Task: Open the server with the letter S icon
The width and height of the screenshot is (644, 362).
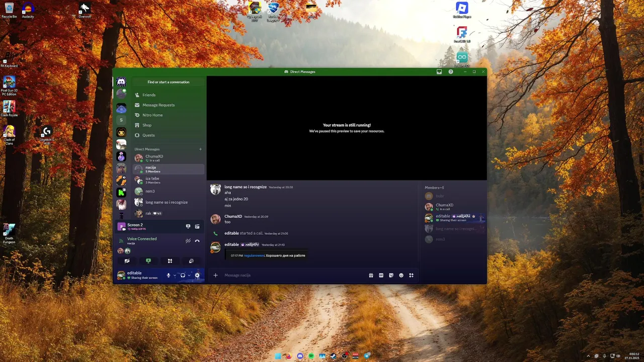Action: 121,120
